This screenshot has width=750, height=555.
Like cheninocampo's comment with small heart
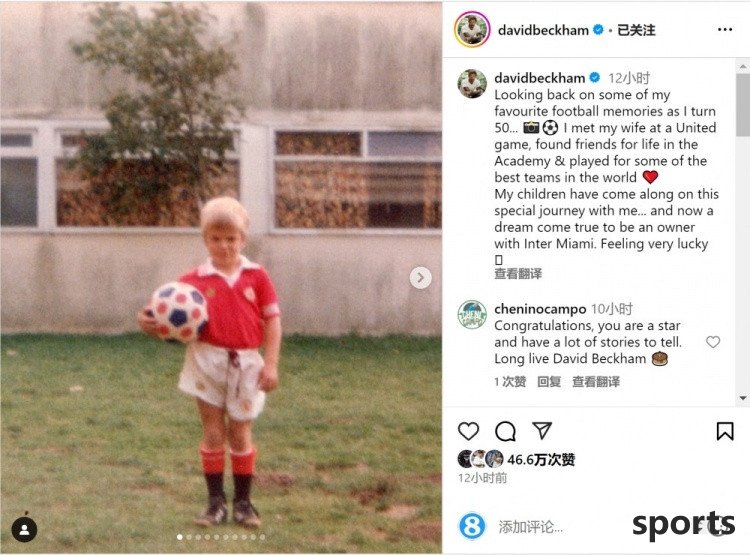pos(713,342)
